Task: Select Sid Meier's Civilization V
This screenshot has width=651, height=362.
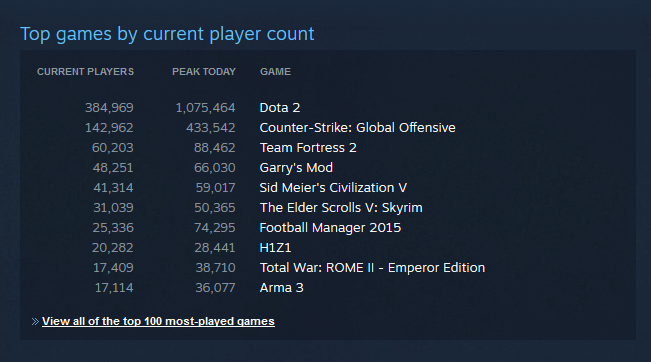Action: click(x=333, y=187)
